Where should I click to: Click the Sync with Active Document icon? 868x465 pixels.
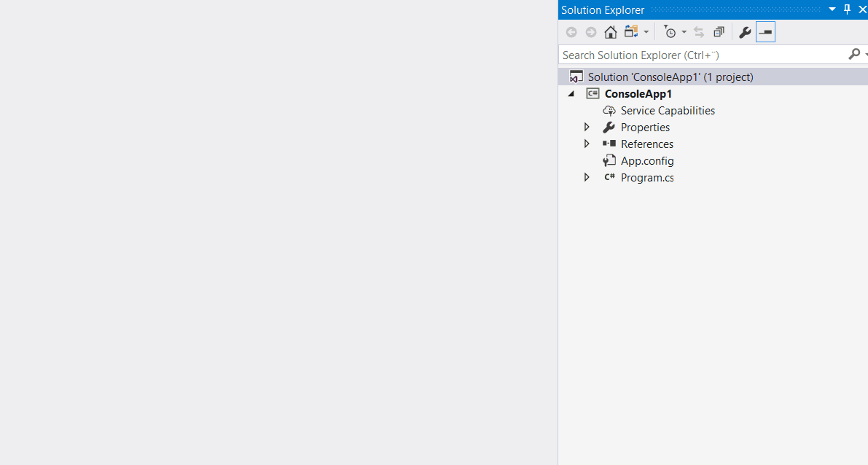[697, 31]
